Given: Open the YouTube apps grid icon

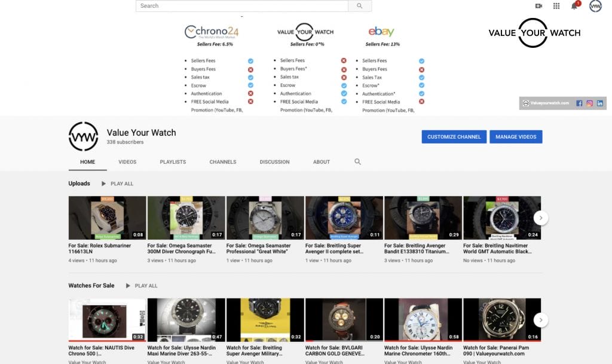Looking at the screenshot, I should pos(556,6).
